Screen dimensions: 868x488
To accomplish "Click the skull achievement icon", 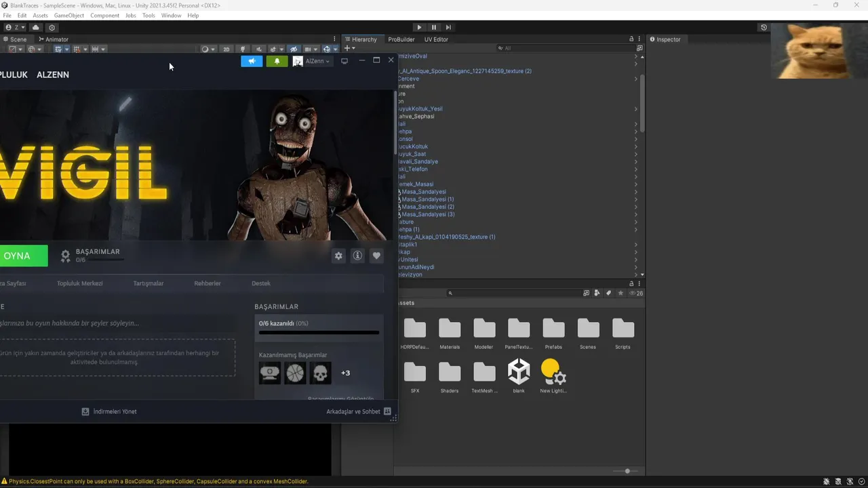I will [x=321, y=373].
